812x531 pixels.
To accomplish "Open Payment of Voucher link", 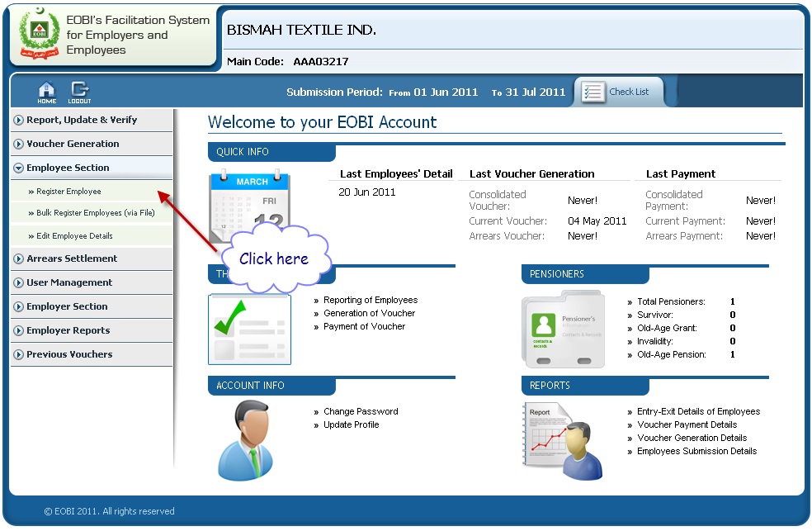I will click(364, 326).
